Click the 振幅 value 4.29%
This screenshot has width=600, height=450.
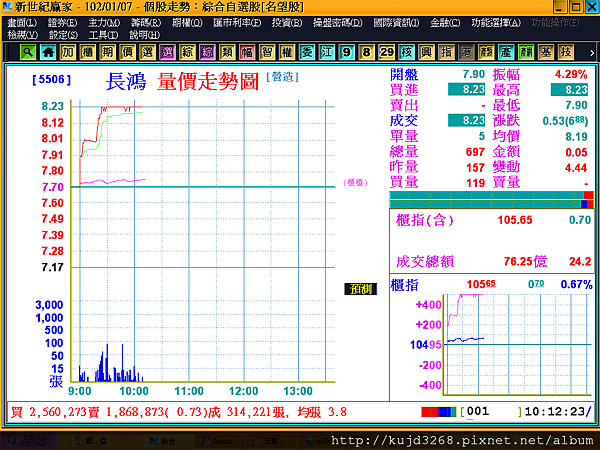(571, 74)
